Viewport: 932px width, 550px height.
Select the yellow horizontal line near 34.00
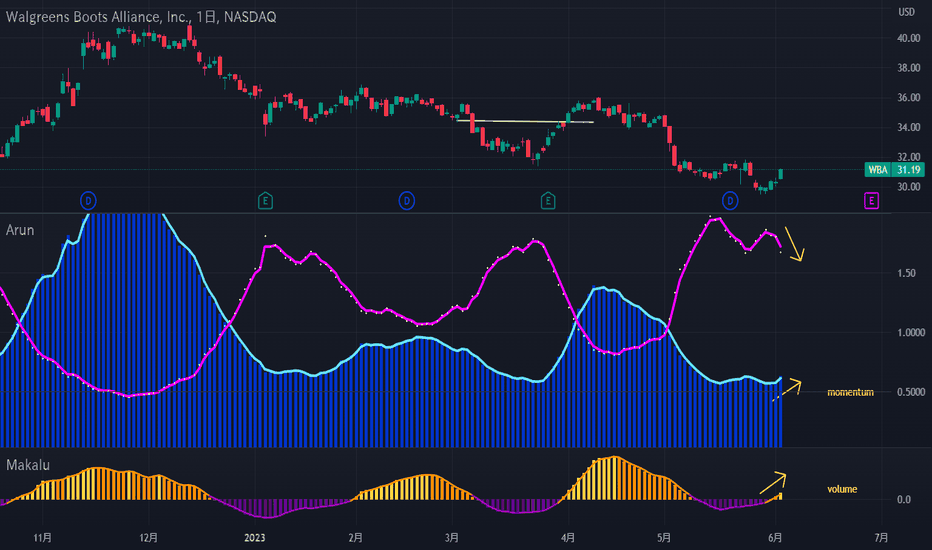pos(525,121)
